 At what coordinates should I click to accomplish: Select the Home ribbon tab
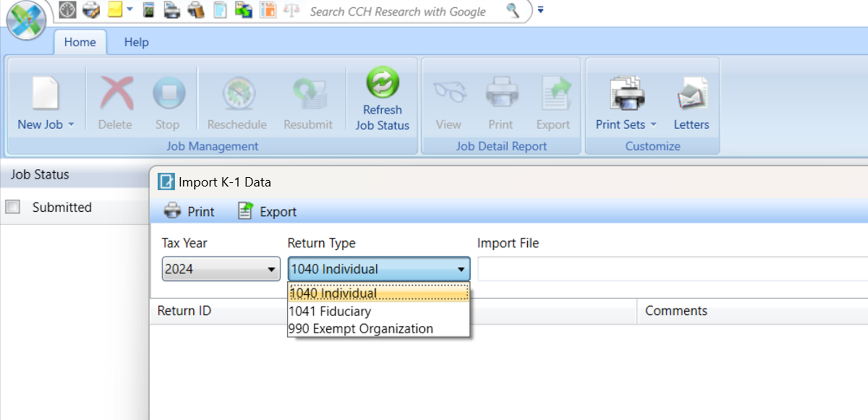80,42
